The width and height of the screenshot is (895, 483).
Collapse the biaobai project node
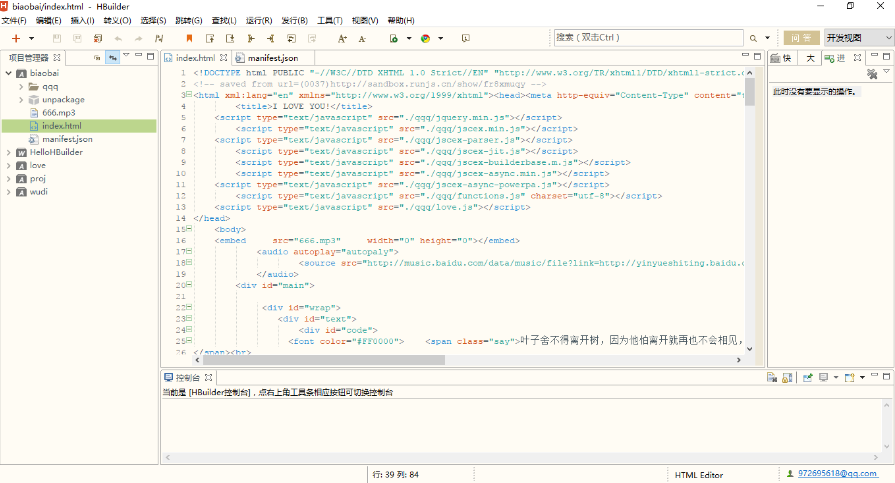(x=9, y=73)
